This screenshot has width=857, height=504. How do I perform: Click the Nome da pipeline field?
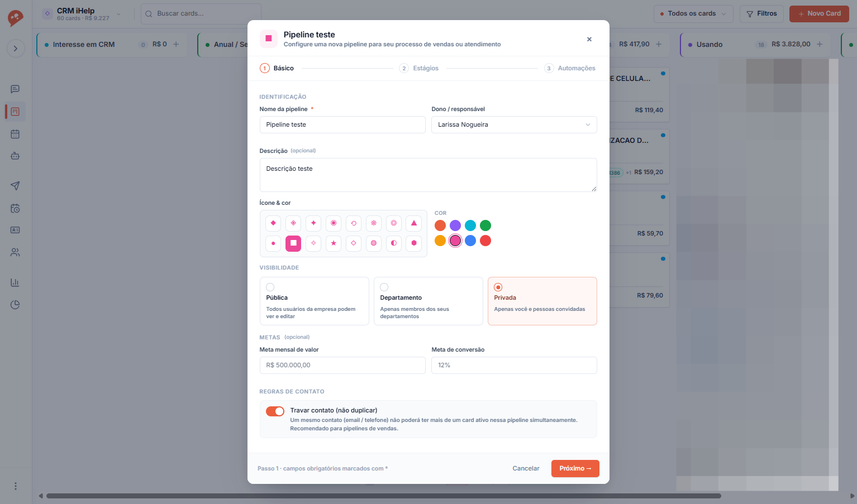[342, 125]
